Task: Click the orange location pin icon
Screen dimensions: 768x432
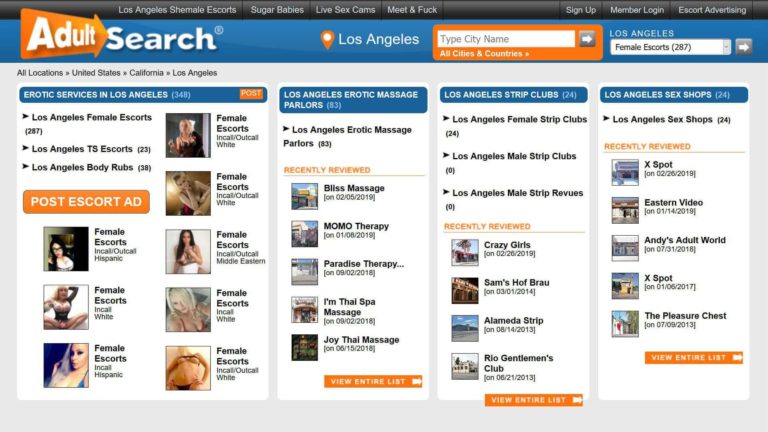Action: click(326, 40)
